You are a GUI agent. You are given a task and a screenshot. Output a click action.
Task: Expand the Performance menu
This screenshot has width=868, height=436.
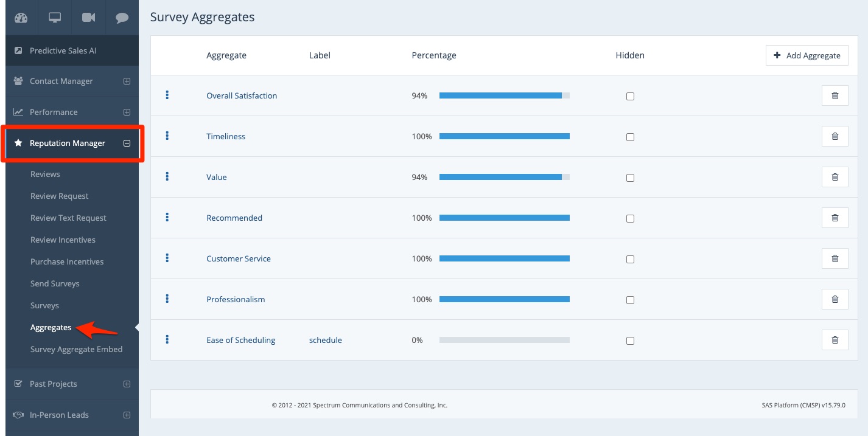[x=127, y=112]
